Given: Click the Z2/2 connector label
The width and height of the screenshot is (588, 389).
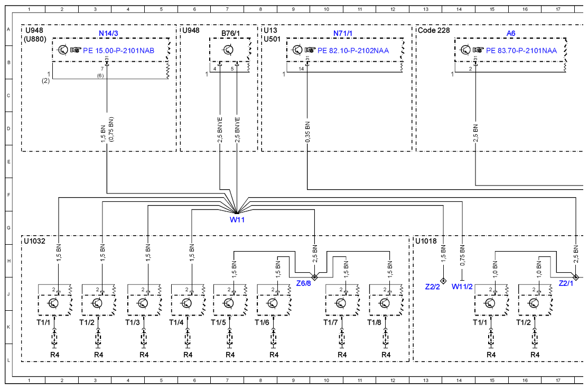Looking at the screenshot, I should point(432,286).
